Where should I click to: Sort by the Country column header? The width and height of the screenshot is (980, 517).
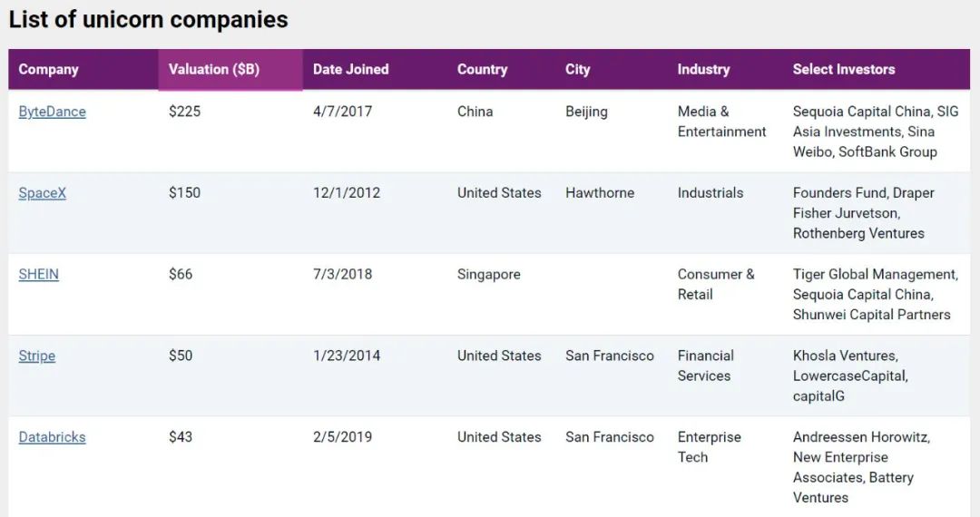coord(501,69)
